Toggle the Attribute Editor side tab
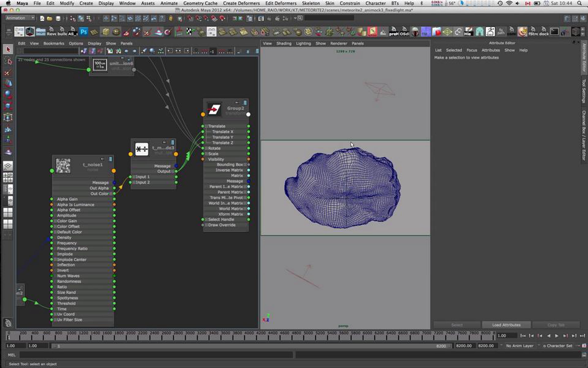This screenshot has width=588, height=368. click(x=584, y=58)
